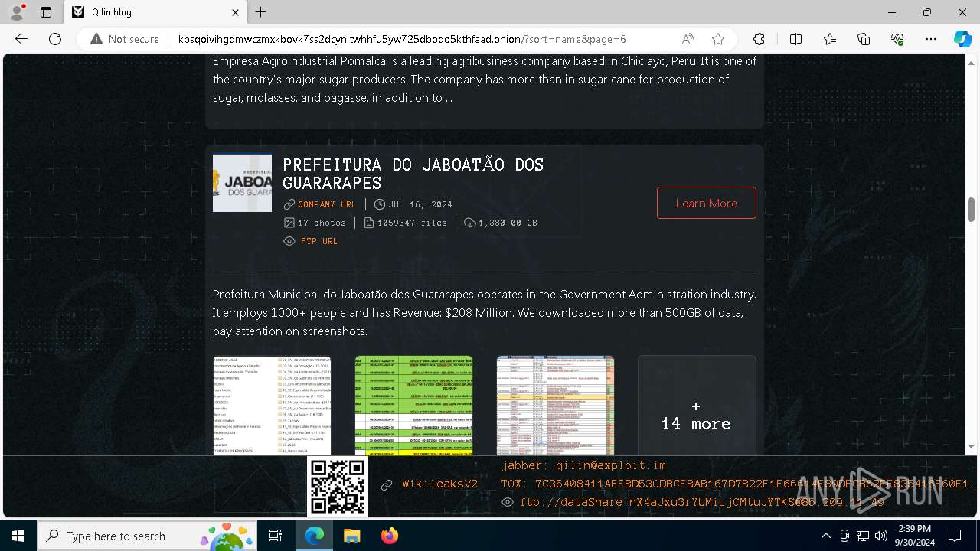Click the 17 photos count text
This screenshot has width=980, height=551.
pos(322,223)
